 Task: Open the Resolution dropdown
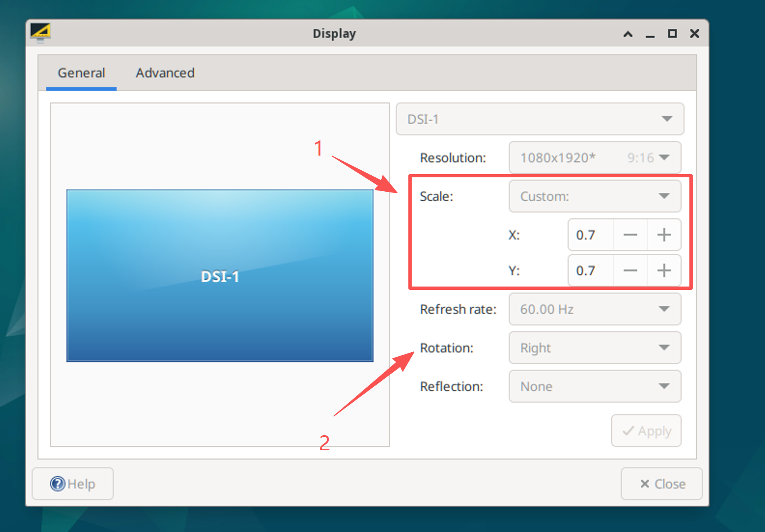click(594, 158)
